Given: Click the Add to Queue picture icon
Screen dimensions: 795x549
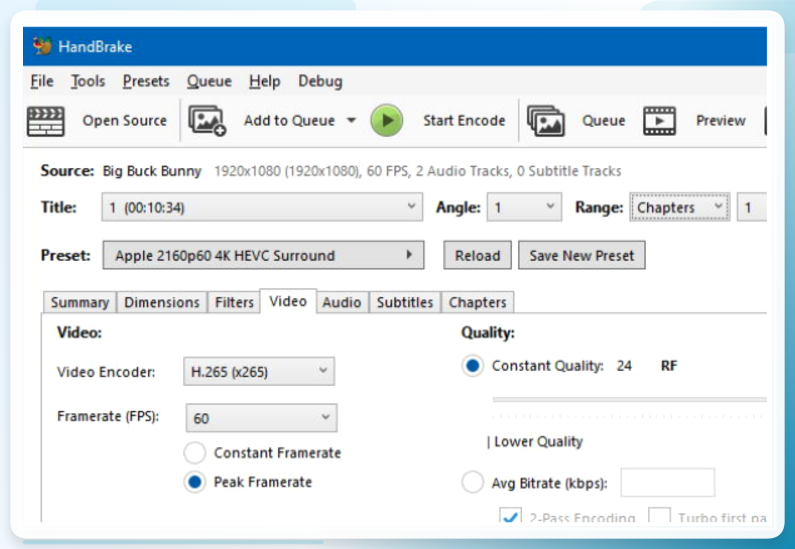Looking at the screenshot, I should point(207,121).
